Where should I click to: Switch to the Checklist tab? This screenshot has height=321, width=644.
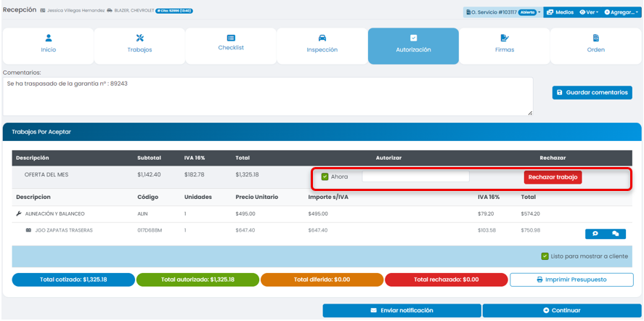click(231, 44)
